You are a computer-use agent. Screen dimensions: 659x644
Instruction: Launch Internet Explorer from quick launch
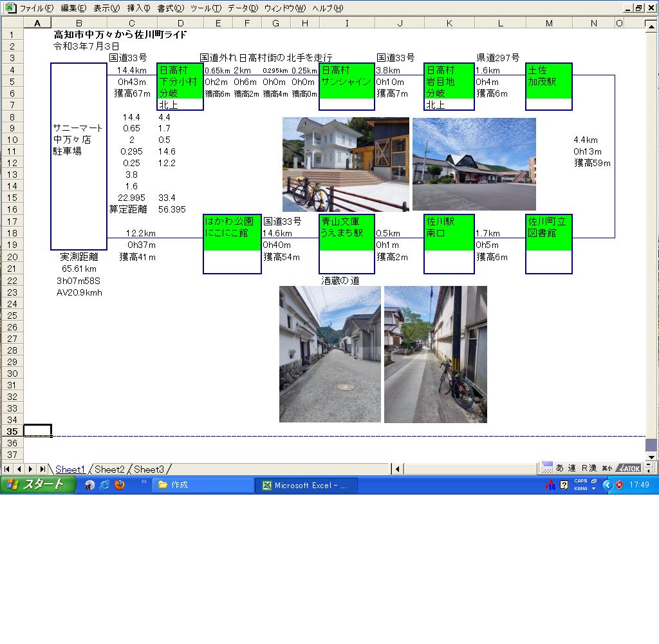click(104, 485)
